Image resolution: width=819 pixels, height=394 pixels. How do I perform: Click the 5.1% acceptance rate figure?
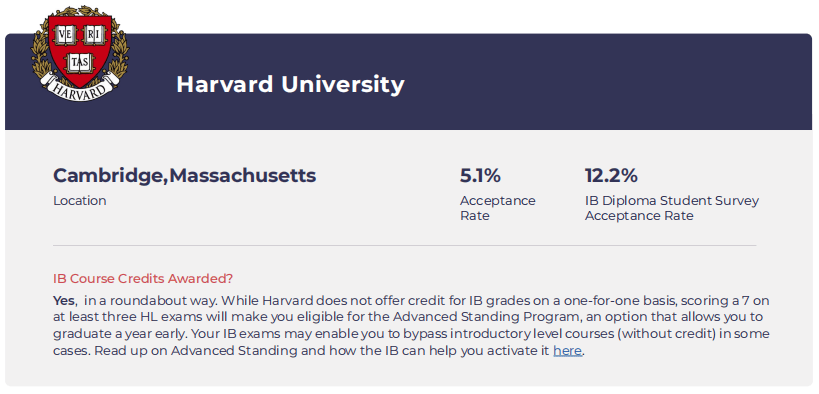coord(480,176)
